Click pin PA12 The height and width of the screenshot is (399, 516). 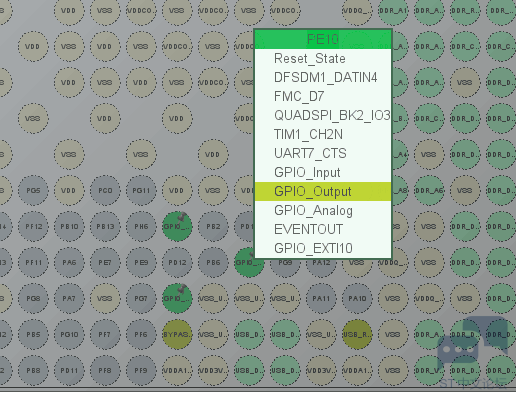click(321, 268)
